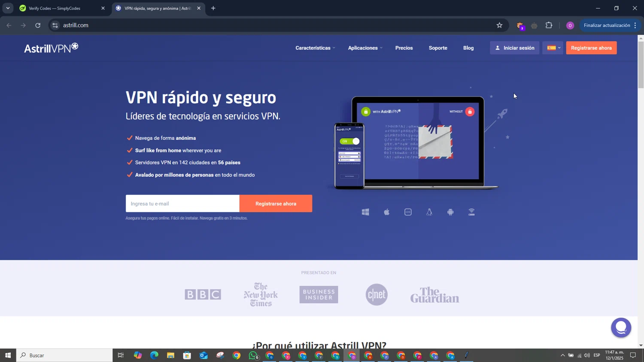Open File Explorer from taskbar
This screenshot has width=644, height=362.
pos(170,355)
